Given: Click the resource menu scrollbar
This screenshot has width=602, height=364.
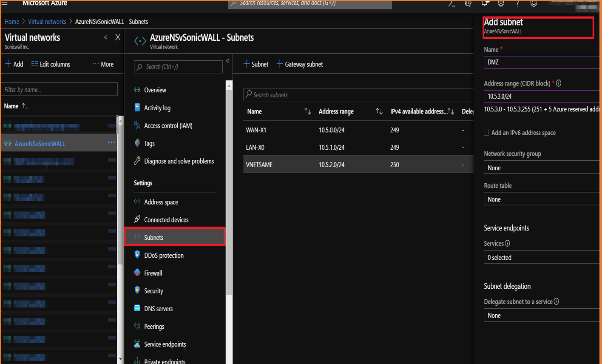Looking at the screenshot, I should tap(229, 191).
